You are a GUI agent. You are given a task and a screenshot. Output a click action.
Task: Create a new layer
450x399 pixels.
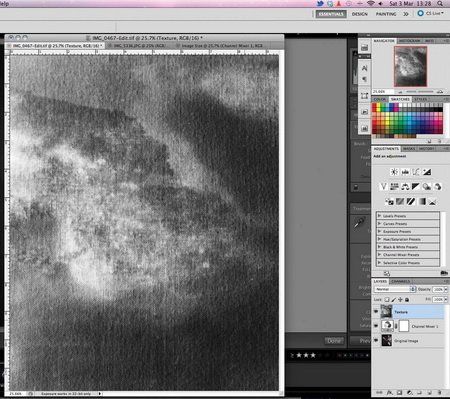(429, 393)
